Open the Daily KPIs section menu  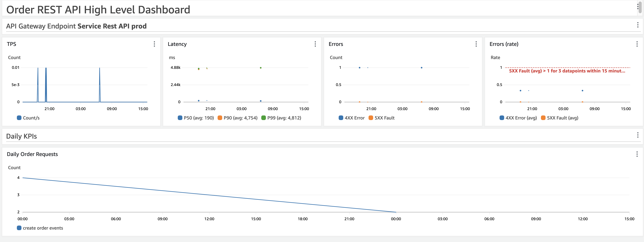[x=638, y=135]
